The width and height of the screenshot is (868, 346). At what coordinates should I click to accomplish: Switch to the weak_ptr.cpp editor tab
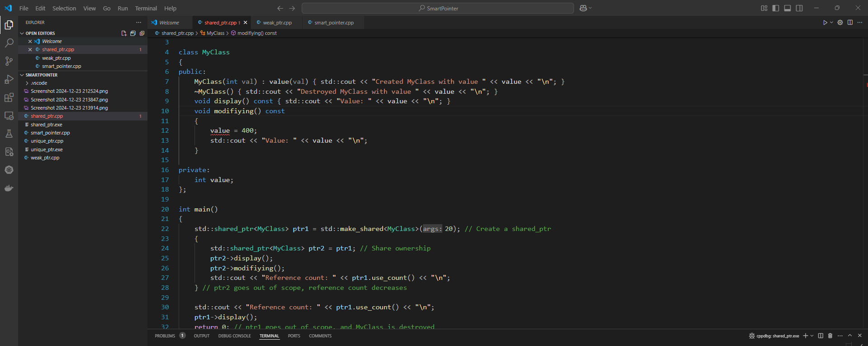[277, 22]
